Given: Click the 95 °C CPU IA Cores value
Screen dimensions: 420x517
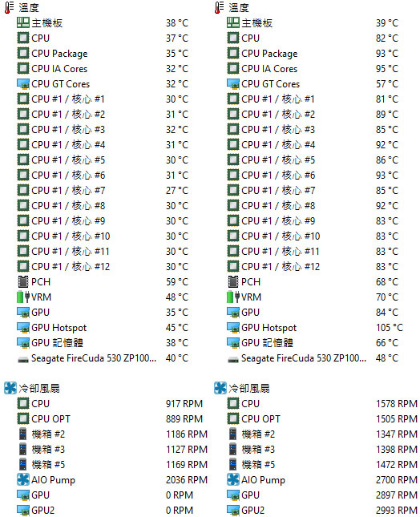Looking at the screenshot, I should 387,69.
